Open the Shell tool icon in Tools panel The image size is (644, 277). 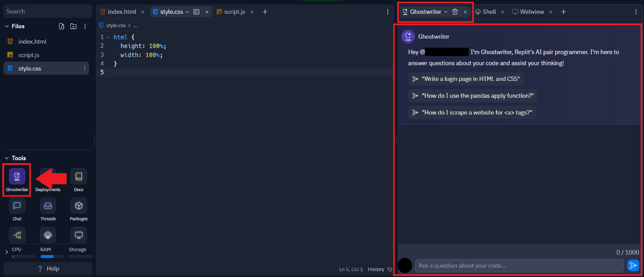48,235
